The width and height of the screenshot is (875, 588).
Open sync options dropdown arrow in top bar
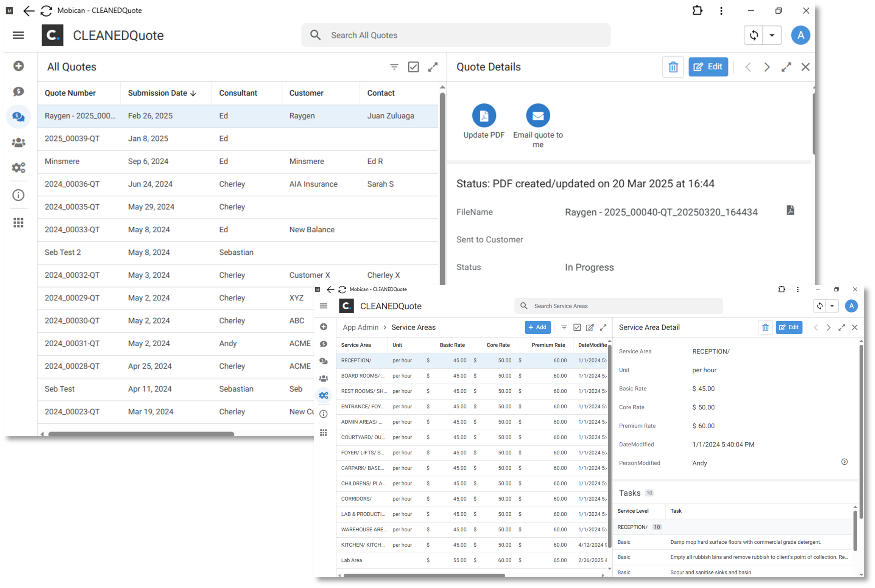pyautogui.click(x=772, y=35)
